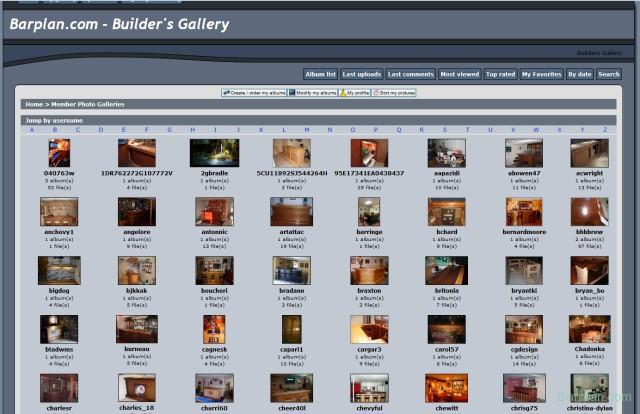
Task: Open capari1 gallery thumbnail
Action: pos(291,329)
